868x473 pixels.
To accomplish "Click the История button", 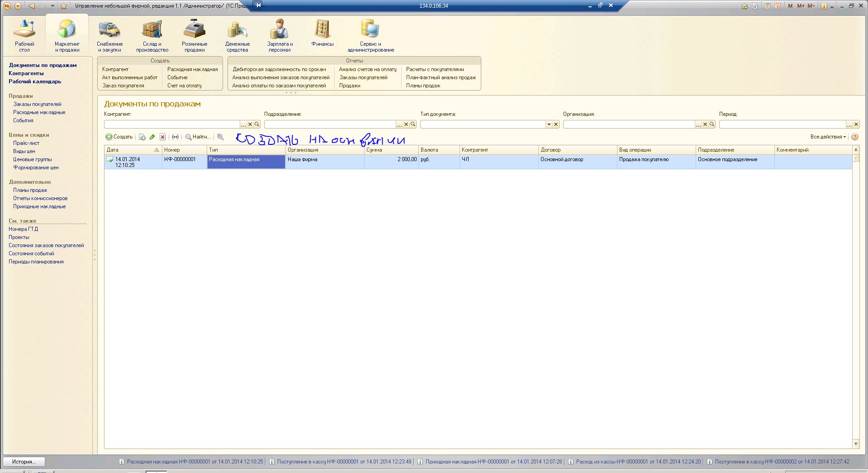I will click(24, 462).
